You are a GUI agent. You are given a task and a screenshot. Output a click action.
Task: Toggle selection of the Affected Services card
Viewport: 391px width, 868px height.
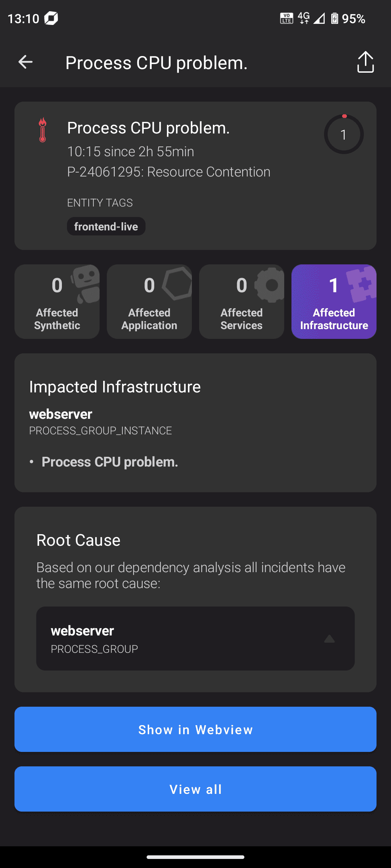tap(241, 302)
